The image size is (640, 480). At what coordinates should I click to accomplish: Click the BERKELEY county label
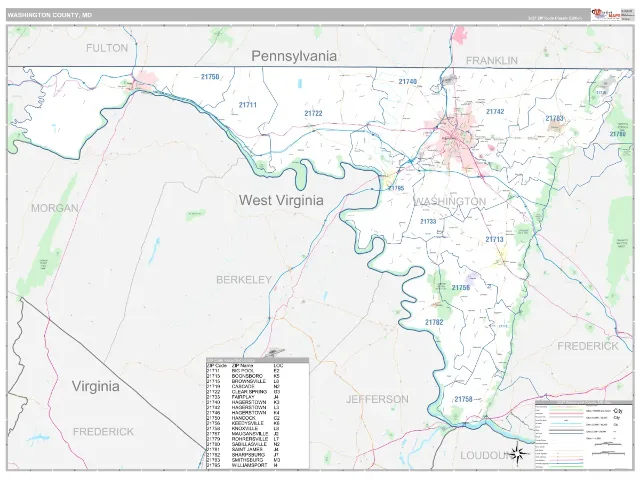(244, 280)
